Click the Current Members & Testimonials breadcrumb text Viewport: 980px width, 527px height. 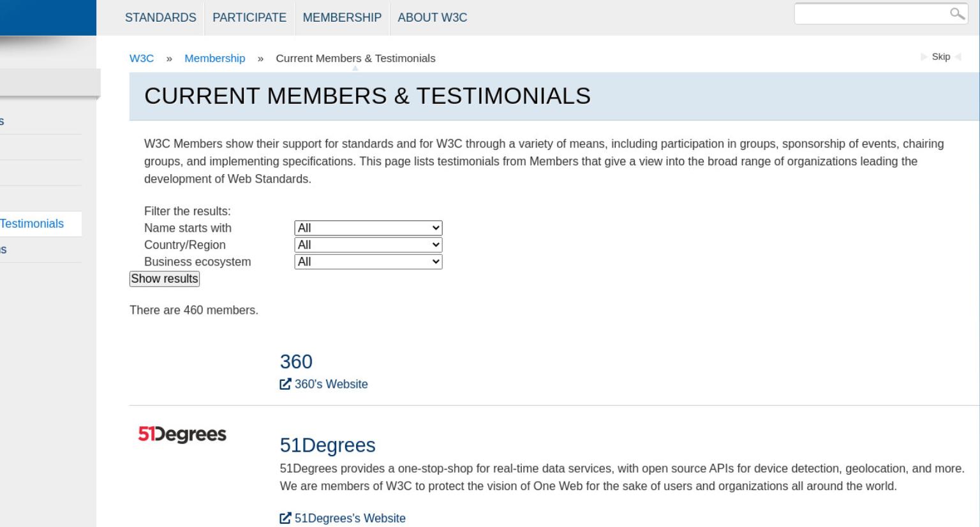(355, 58)
